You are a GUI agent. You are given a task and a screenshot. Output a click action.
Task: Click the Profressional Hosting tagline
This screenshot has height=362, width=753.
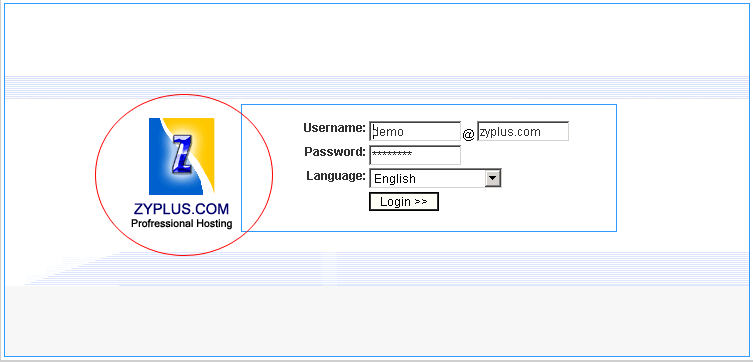[182, 223]
